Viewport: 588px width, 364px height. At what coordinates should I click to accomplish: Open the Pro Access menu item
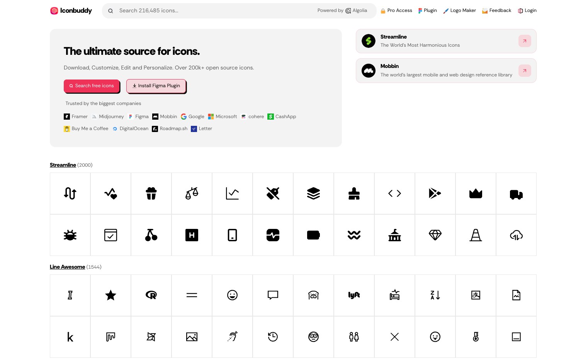point(396,10)
